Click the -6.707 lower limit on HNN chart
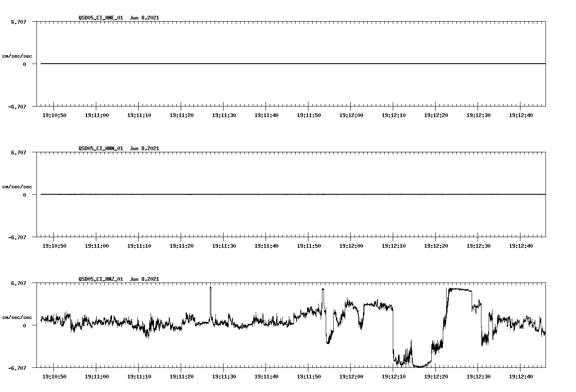The image size is (576, 392). [x=17, y=237]
